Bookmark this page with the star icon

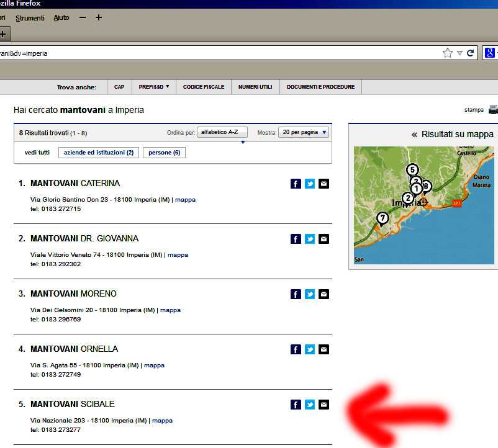(x=448, y=53)
